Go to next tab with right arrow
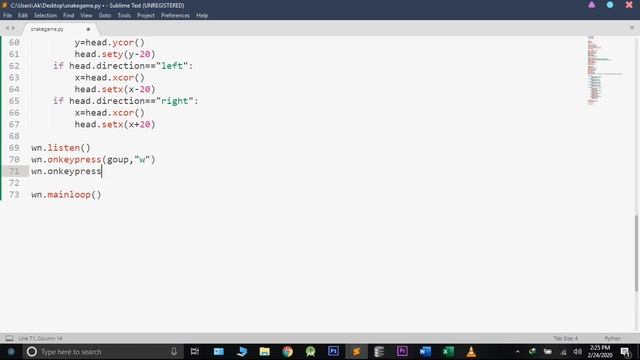The width and height of the screenshot is (640, 360). (13, 28)
